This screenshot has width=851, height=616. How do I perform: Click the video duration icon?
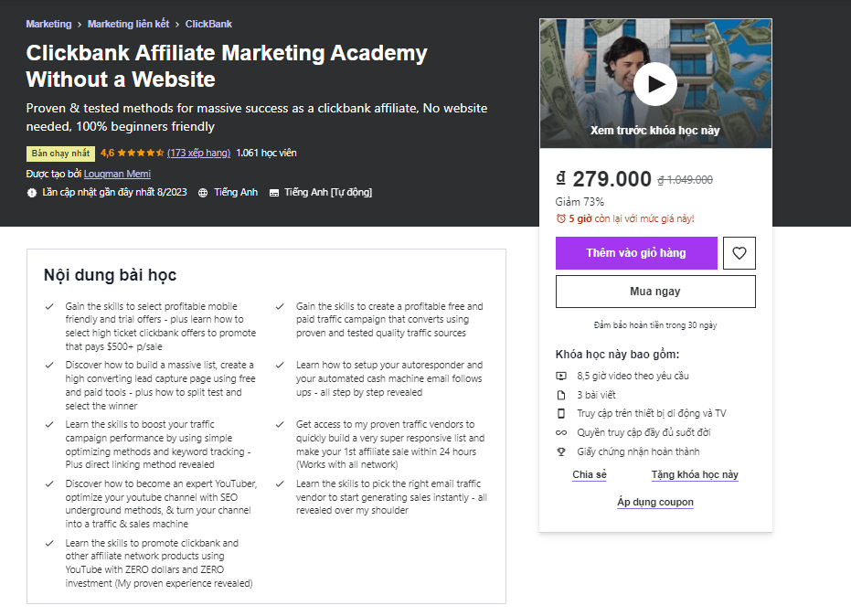pos(561,376)
